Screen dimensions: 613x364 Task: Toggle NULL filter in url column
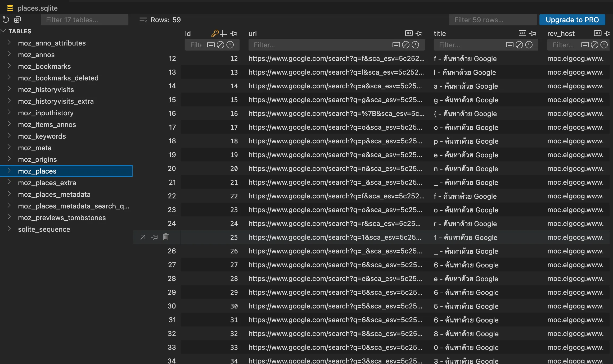point(406,45)
